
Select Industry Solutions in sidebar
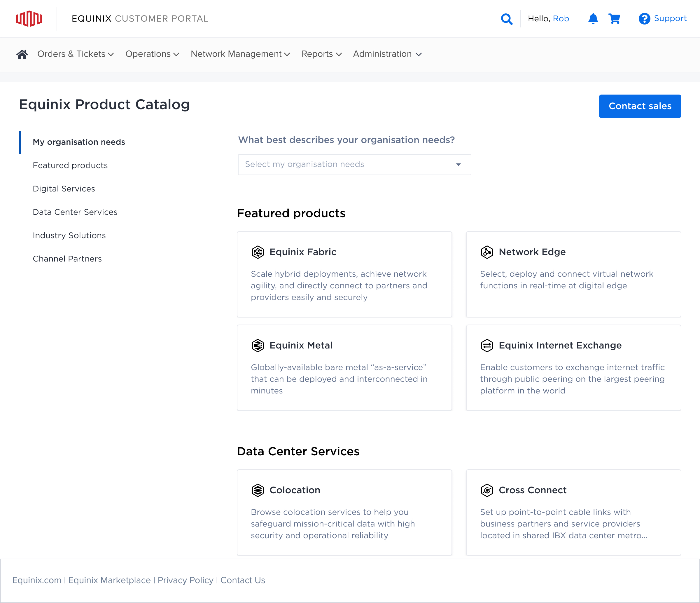(x=69, y=235)
